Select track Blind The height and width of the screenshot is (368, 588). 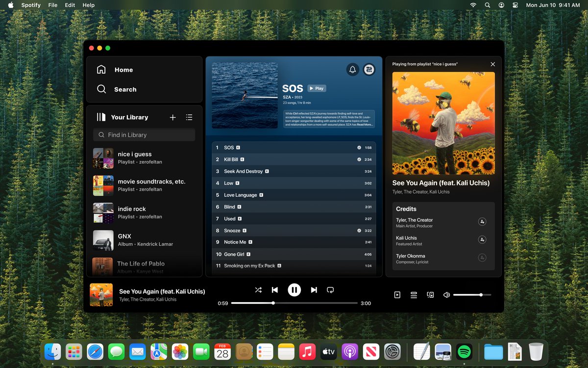[x=294, y=207]
